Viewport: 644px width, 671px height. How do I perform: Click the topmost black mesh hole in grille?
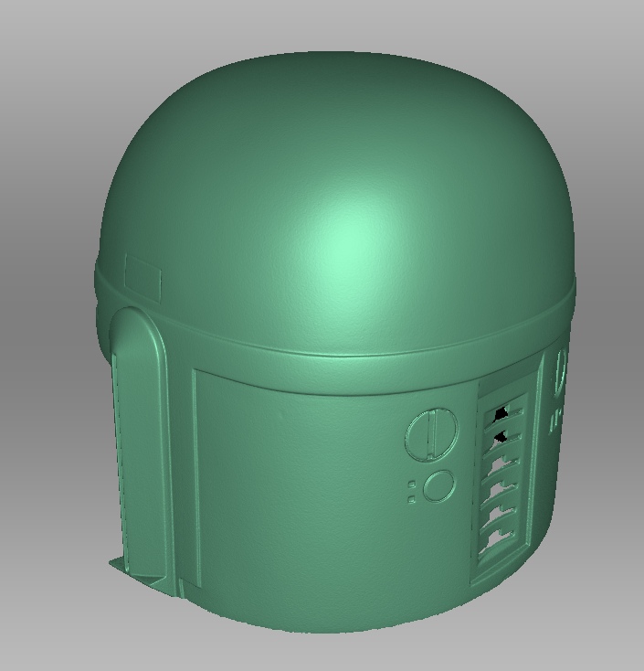pyautogui.click(x=501, y=414)
